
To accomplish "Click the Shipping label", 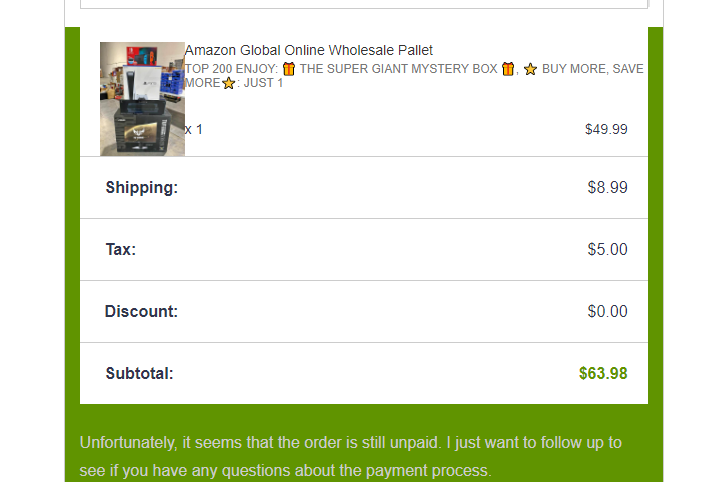I will pyautogui.click(x=141, y=187).
